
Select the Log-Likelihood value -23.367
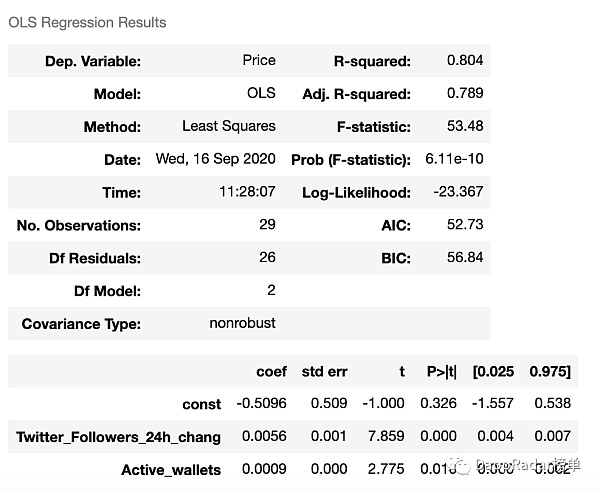(x=459, y=192)
